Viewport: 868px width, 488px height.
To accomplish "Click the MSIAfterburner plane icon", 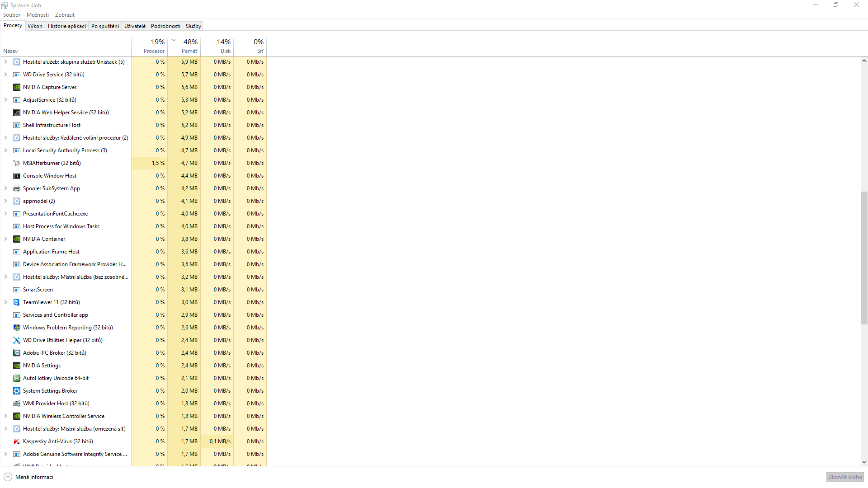I will (x=17, y=163).
